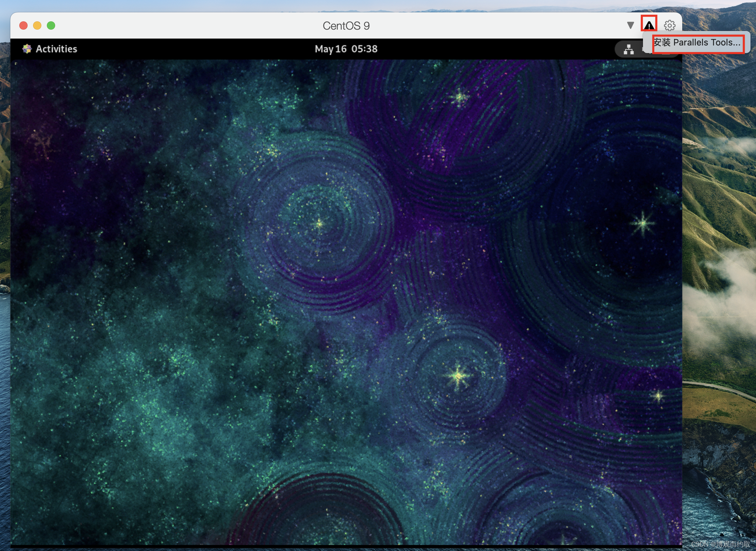This screenshot has width=756, height=551.
Task: Close the CentOS 9 VM window
Action: pyautogui.click(x=23, y=25)
